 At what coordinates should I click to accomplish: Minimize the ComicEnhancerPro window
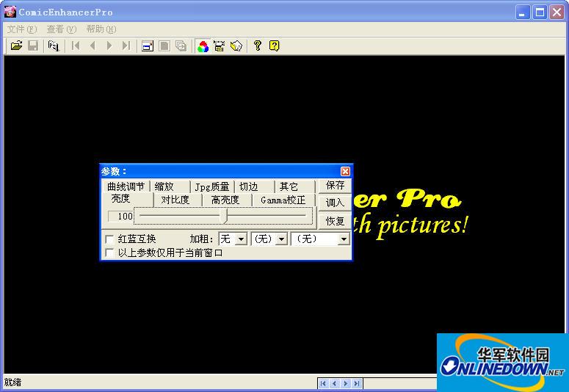pyautogui.click(x=522, y=12)
